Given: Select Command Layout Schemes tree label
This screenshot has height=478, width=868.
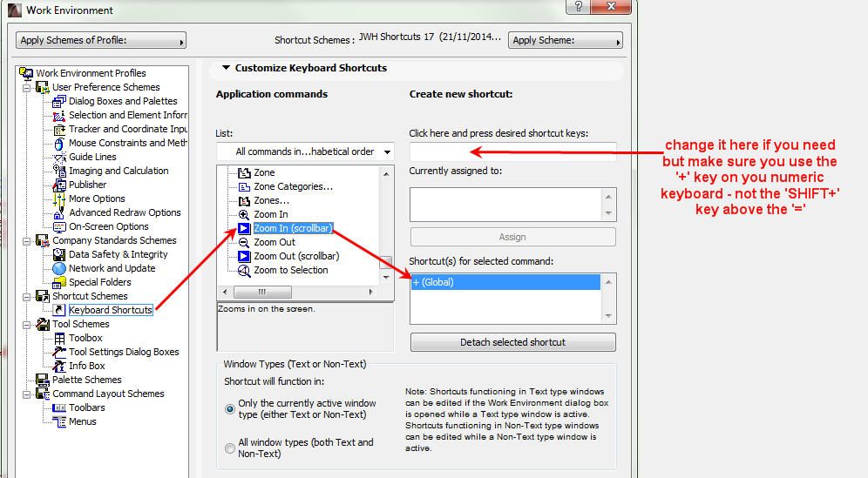Looking at the screenshot, I should click(108, 394).
